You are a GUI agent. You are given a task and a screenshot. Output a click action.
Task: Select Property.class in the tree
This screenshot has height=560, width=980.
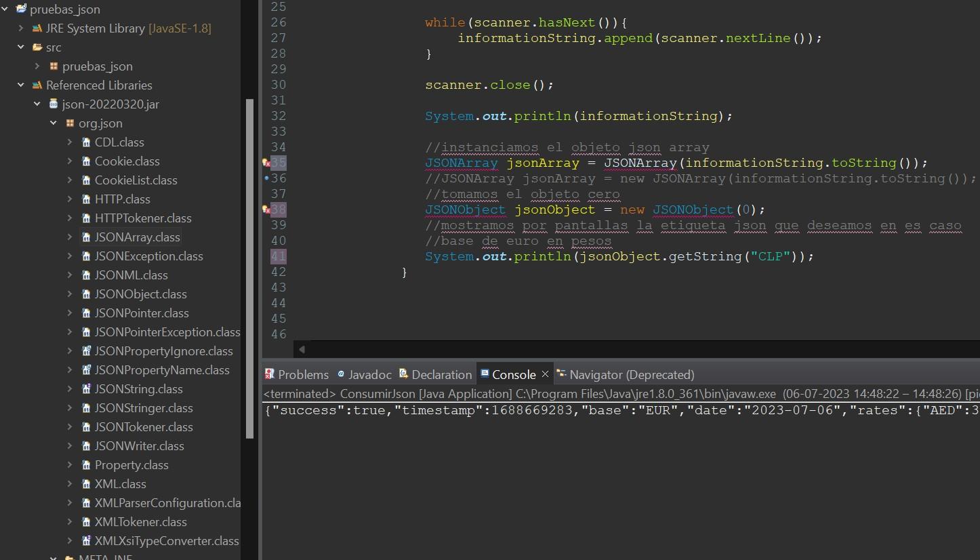click(131, 465)
